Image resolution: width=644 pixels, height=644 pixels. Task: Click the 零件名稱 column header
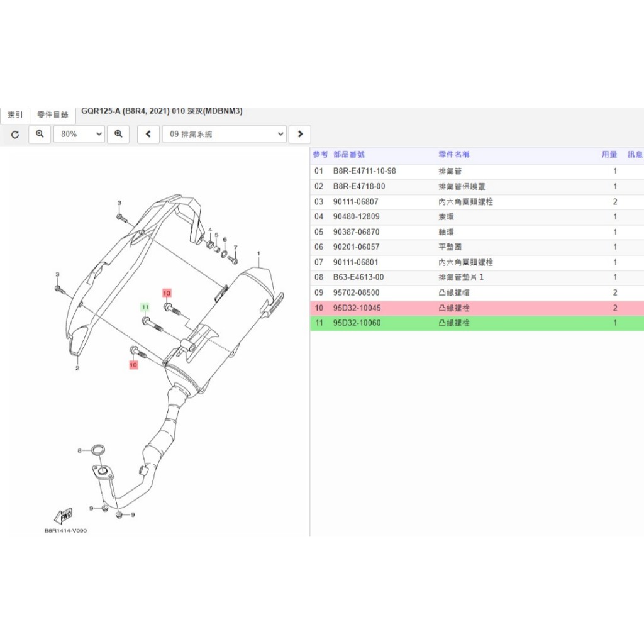point(454,155)
